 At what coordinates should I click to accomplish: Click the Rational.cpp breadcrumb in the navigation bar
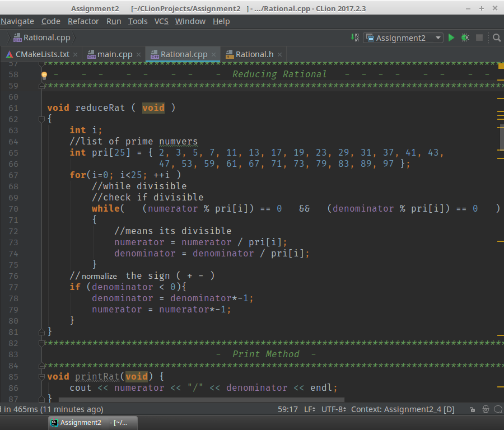(42, 38)
